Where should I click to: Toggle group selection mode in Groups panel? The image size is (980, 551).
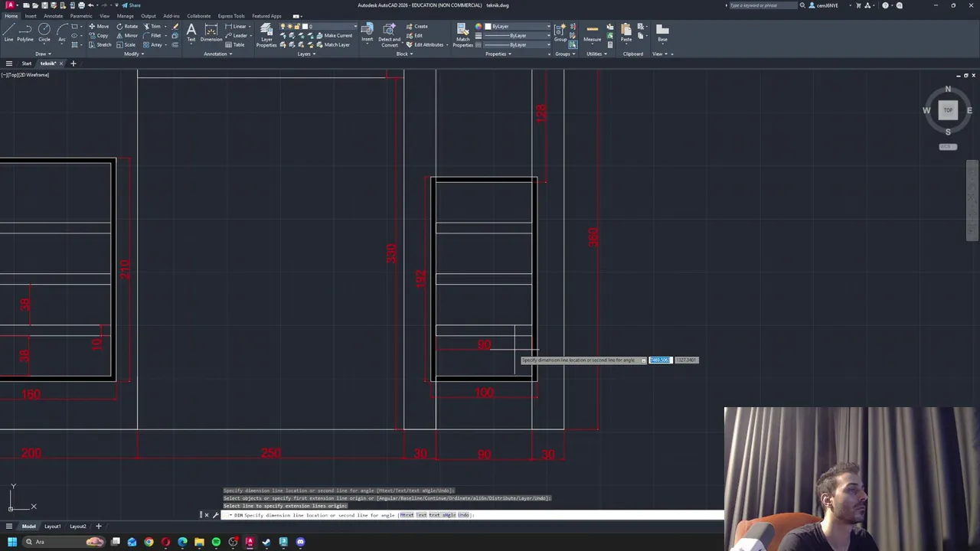coord(573,44)
